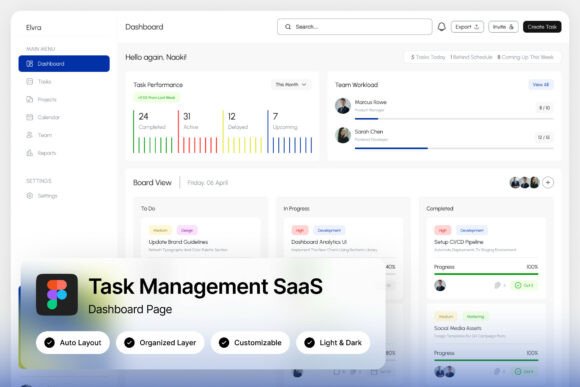The image size is (580, 387).
Task: Click the Invite button
Action: [x=503, y=27]
